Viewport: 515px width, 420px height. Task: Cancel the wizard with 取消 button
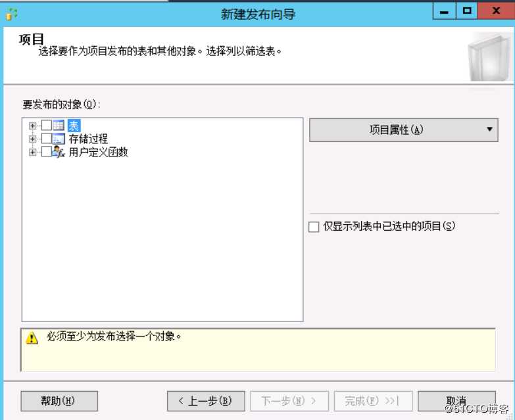(456, 401)
